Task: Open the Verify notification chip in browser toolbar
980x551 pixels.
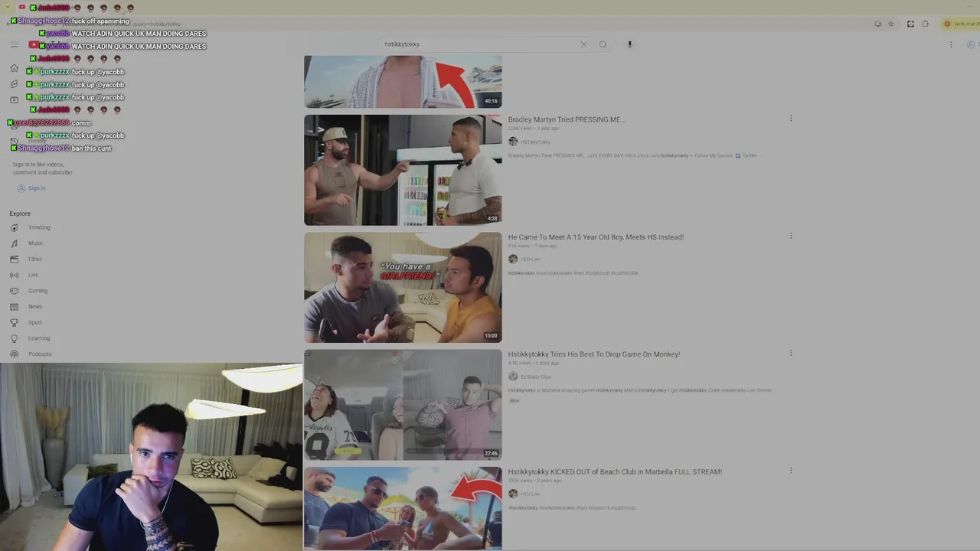Action: pos(961,24)
